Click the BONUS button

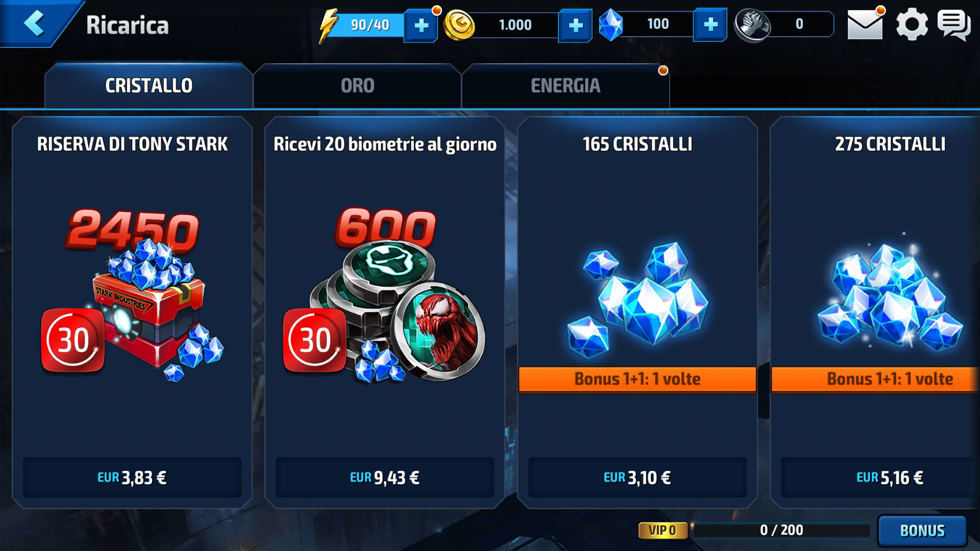[x=922, y=531]
